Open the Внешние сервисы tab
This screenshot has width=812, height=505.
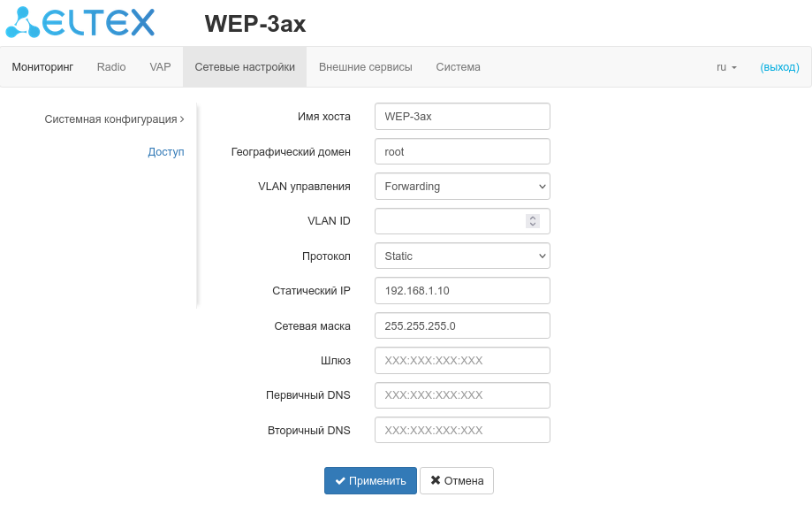click(365, 67)
